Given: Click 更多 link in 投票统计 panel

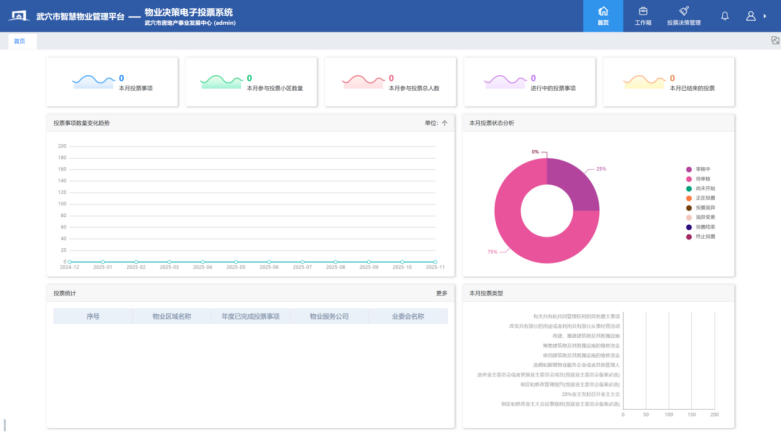Looking at the screenshot, I should pyautogui.click(x=441, y=293).
